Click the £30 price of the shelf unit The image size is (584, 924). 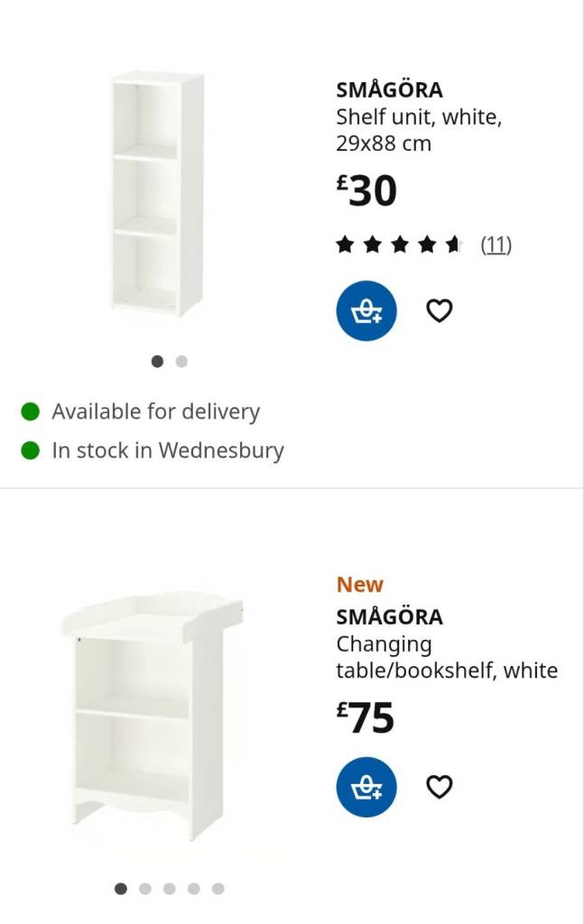point(366,190)
